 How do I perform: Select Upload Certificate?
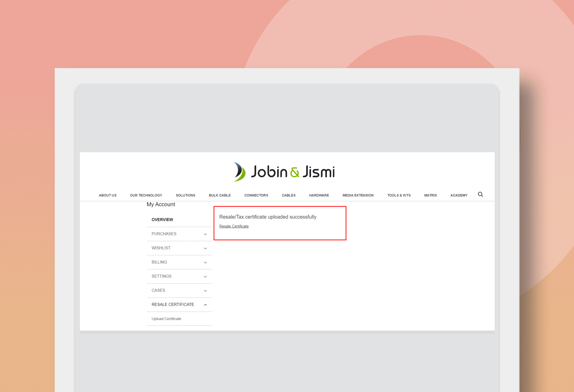166,319
